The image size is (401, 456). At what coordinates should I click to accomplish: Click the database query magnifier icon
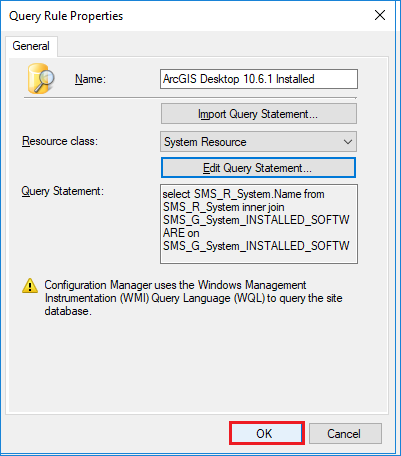click(40, 79)
